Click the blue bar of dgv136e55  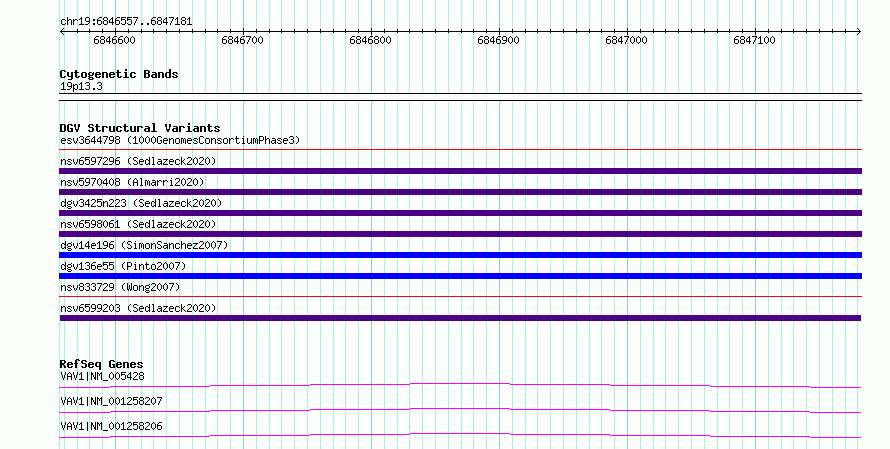point(460,276)
